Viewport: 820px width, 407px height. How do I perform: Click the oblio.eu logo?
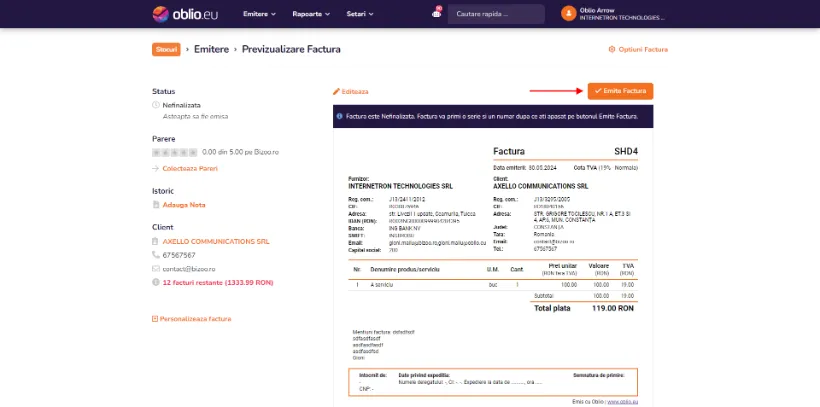185,14
